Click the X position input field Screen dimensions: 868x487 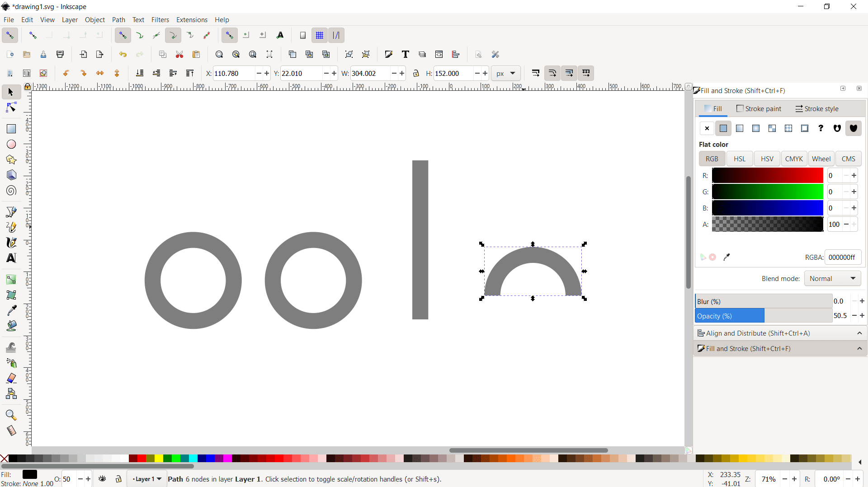point(233,73)
